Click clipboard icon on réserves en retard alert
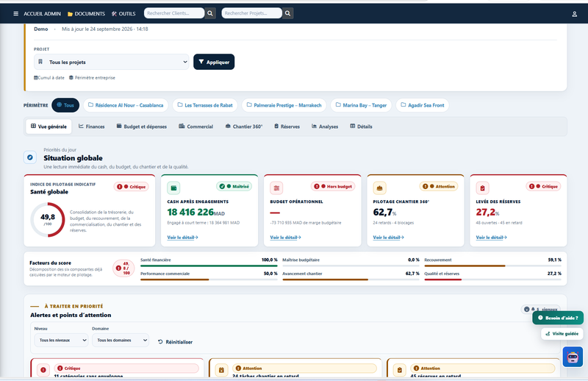Viewport: 588px width, 381px height. [399, 370]
